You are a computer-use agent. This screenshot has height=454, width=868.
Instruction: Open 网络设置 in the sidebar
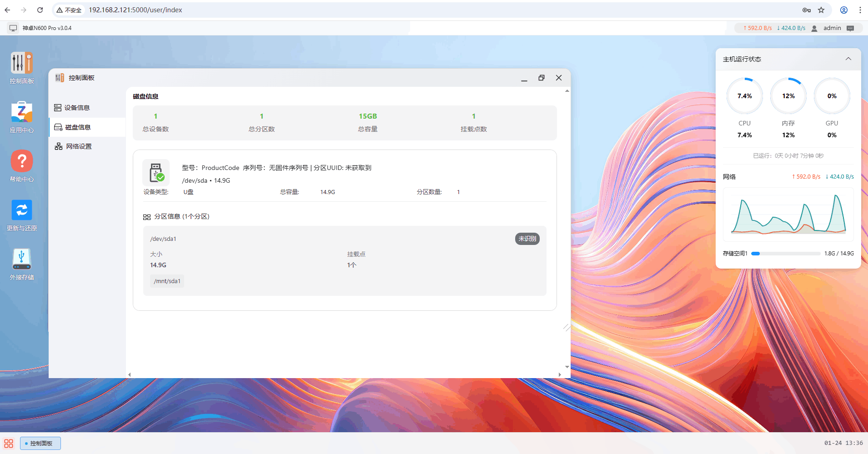coord(87,146)
